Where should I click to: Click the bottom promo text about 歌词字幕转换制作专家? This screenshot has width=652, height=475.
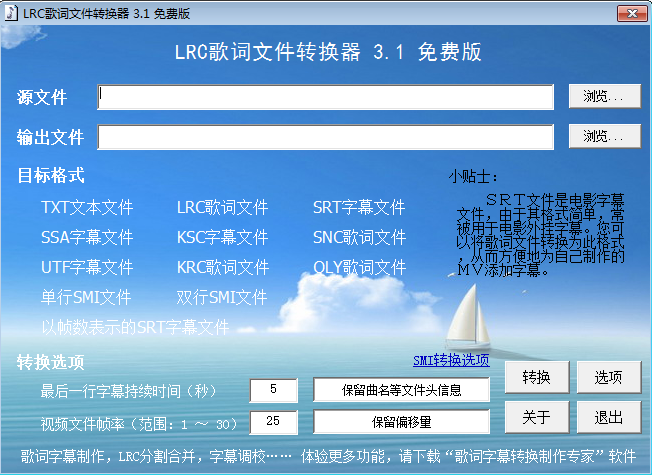click(328, 456)
